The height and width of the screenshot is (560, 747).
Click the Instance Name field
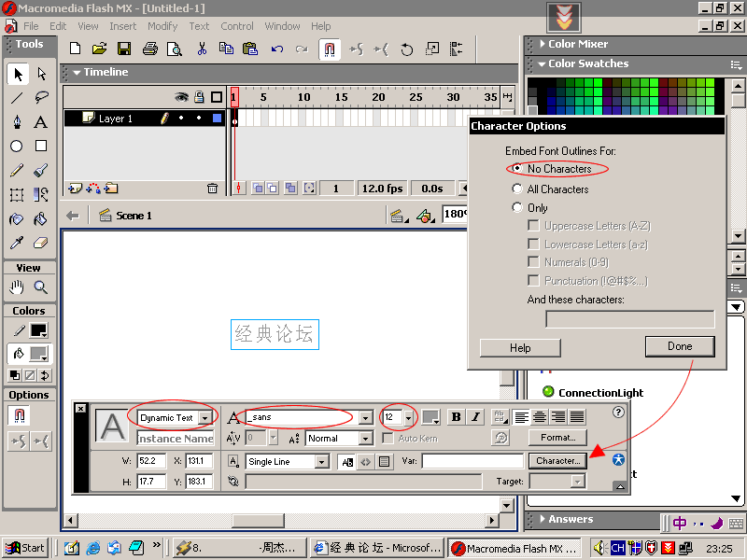coord(176,438)
